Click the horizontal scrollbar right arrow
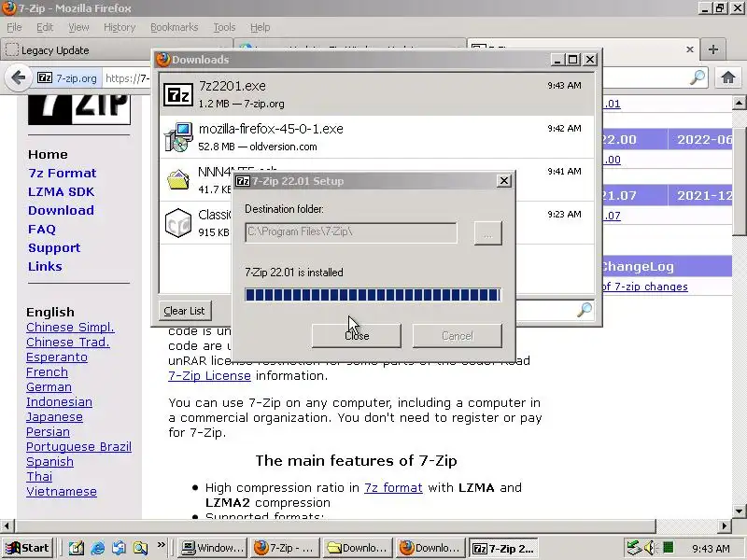The width and height of the screenshot is (747, 560). pos(725,525)
